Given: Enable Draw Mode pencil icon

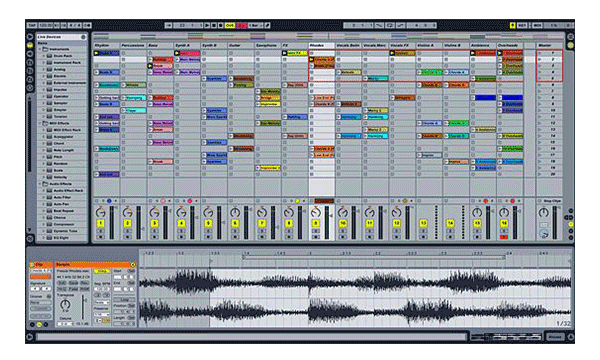Looking at the screenshot, I should (268, 25).
